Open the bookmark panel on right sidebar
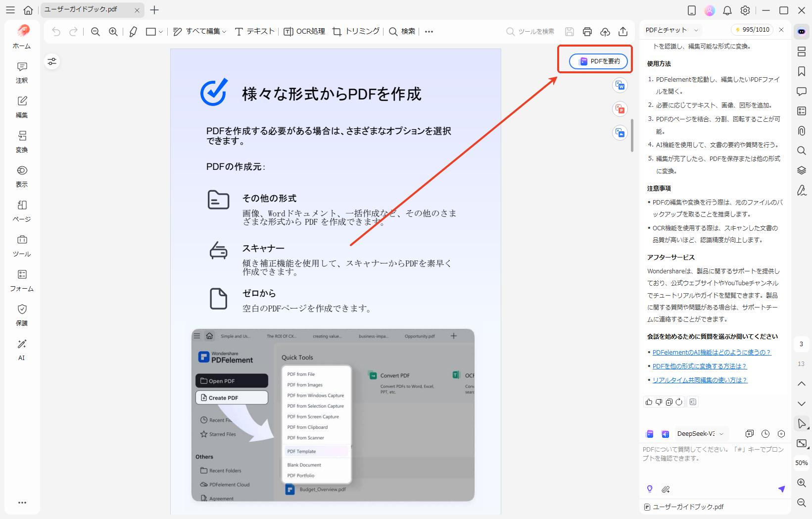Image resolution: width=812 pixels, height=519 pixels. click(x=802, y=71)
